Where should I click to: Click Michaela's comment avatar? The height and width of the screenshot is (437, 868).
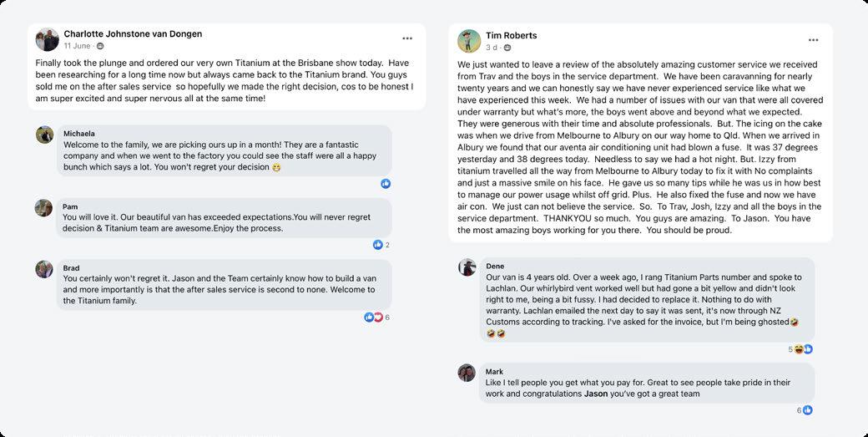pos(45,135)
